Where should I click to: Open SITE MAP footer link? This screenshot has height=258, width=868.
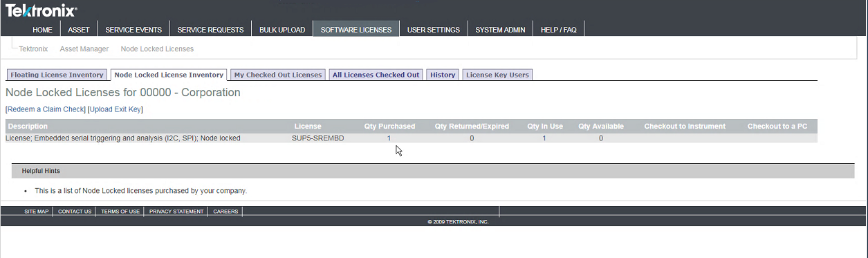[37, 212]
